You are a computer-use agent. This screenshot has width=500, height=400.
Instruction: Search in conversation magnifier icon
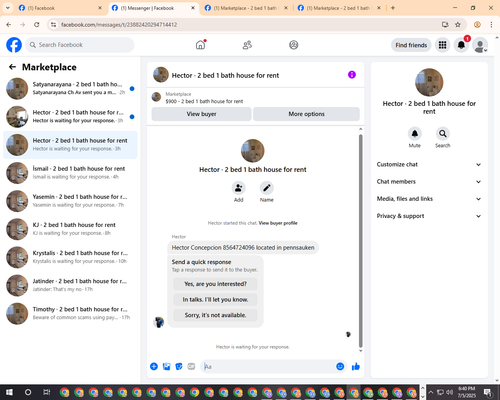pos(443,134)
